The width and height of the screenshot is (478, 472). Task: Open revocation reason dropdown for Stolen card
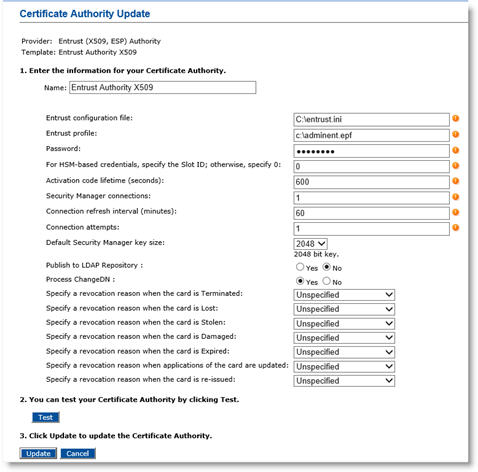coord(344,323)
